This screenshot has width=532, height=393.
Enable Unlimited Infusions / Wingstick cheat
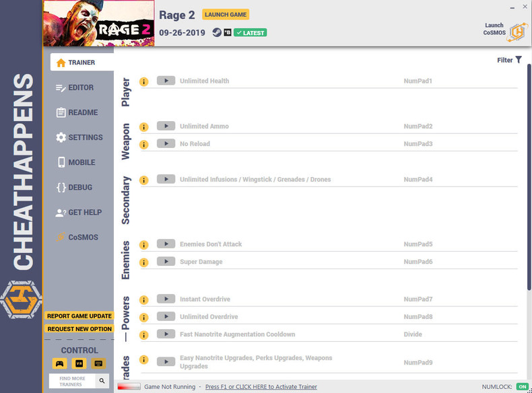pyautogui.click(x=166, y=180)
